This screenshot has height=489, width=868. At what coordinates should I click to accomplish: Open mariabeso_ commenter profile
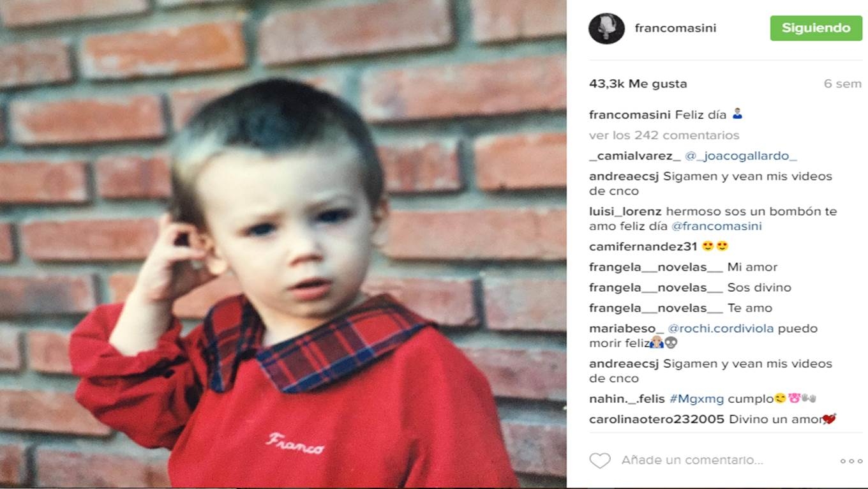point(626,329)
